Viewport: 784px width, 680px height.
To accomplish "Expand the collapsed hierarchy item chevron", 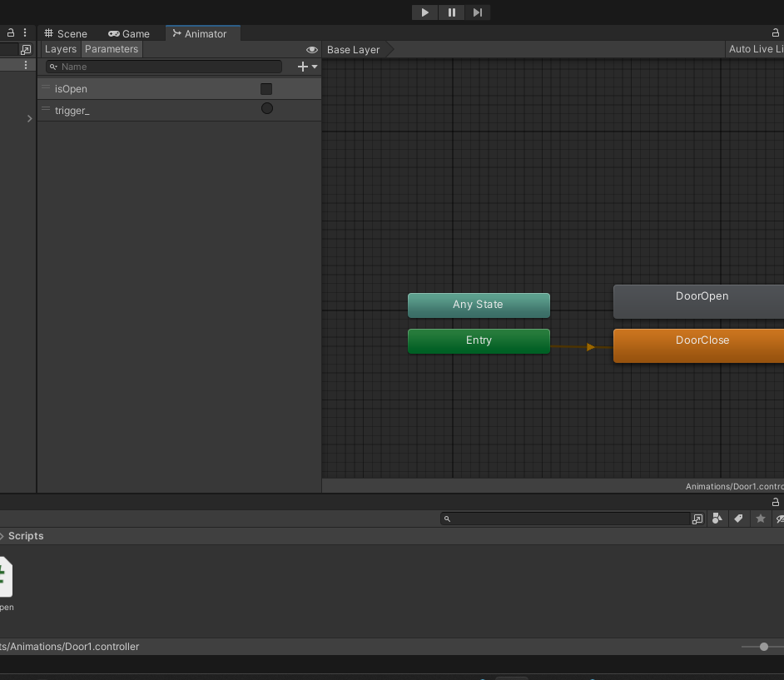I will 30,119.
